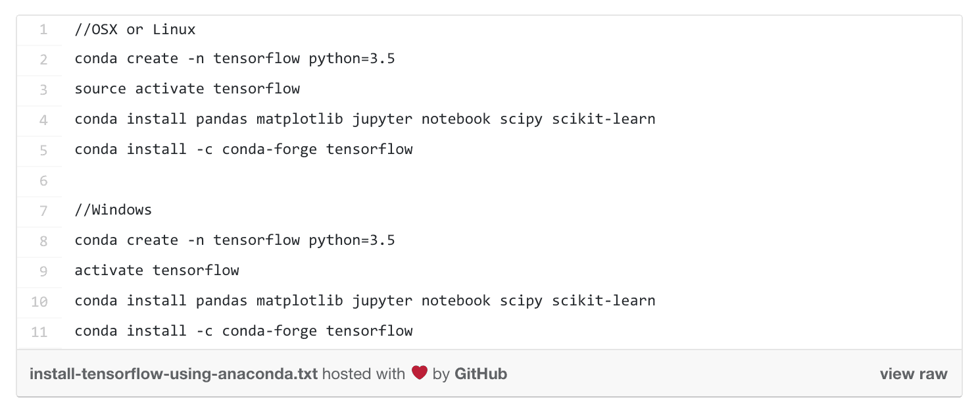Click the //OSX or Linux comment line
Viewport: 980px width, 416px height.
pyautogui.click(x=135, y=30)
